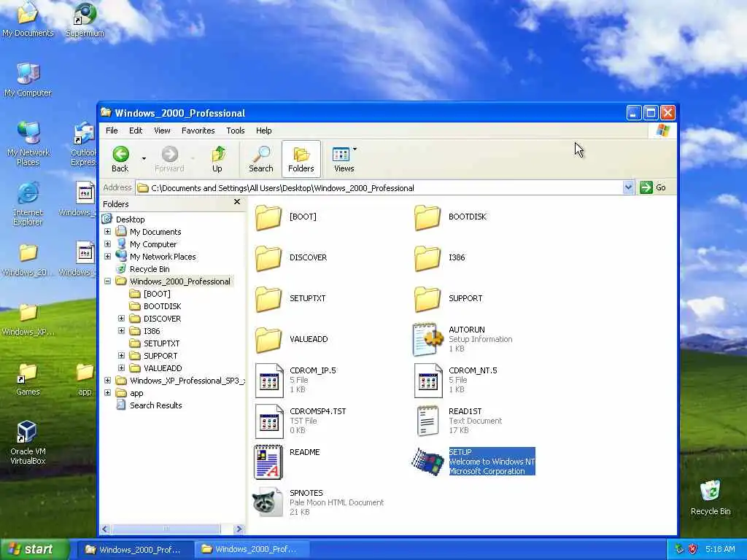Click second Windows_2000_Prof taskbar button
The height and width of the screenshot is (560, 747).
pyautogui.click(x=252, y=550)
